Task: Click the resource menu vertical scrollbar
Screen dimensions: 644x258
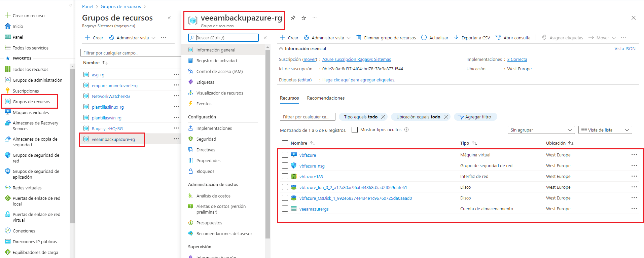Action: pos(267,145)
